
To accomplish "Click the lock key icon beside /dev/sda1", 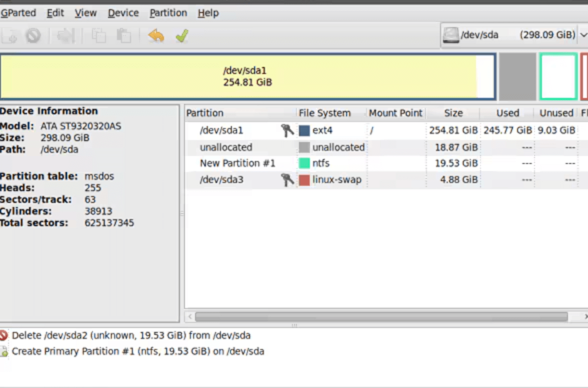I will coord(287,131).
